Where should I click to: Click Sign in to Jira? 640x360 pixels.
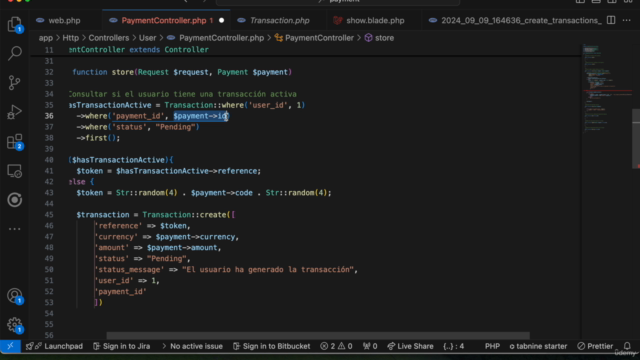(x=122, y=346)
